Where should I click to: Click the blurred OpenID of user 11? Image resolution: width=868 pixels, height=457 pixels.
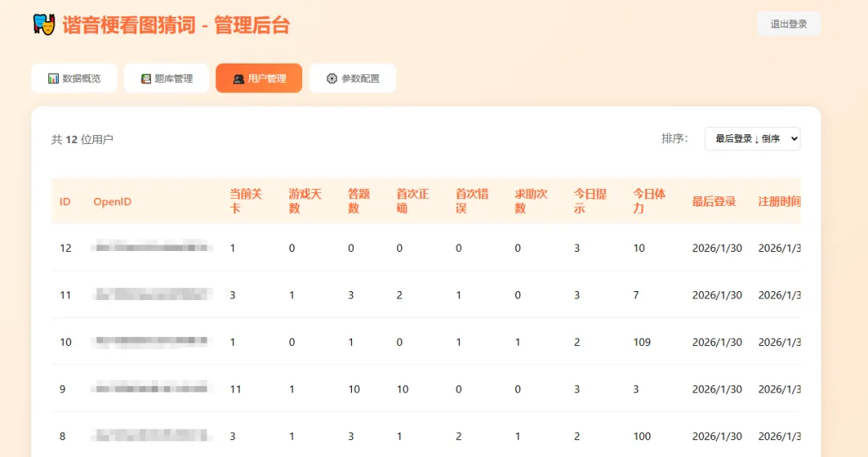click(152, 294)
